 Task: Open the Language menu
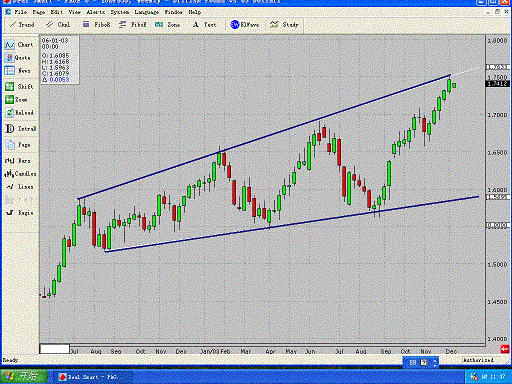tap(147, 12)
